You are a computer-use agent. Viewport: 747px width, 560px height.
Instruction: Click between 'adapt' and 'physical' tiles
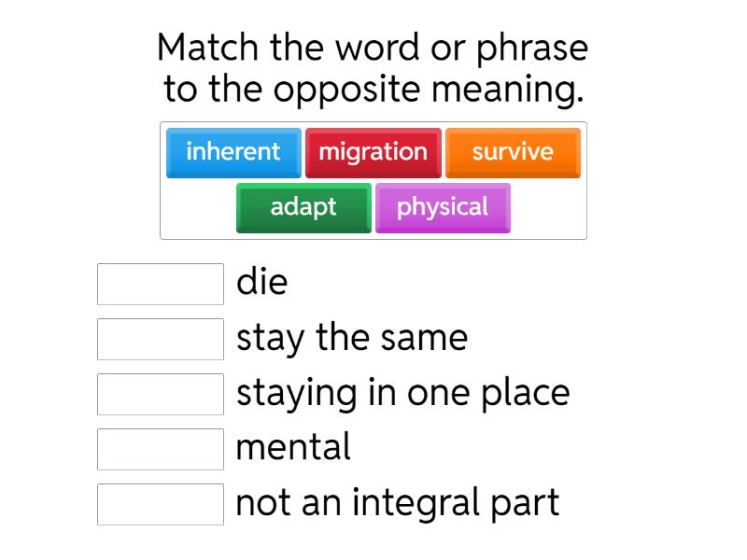[x=373, y=207]
